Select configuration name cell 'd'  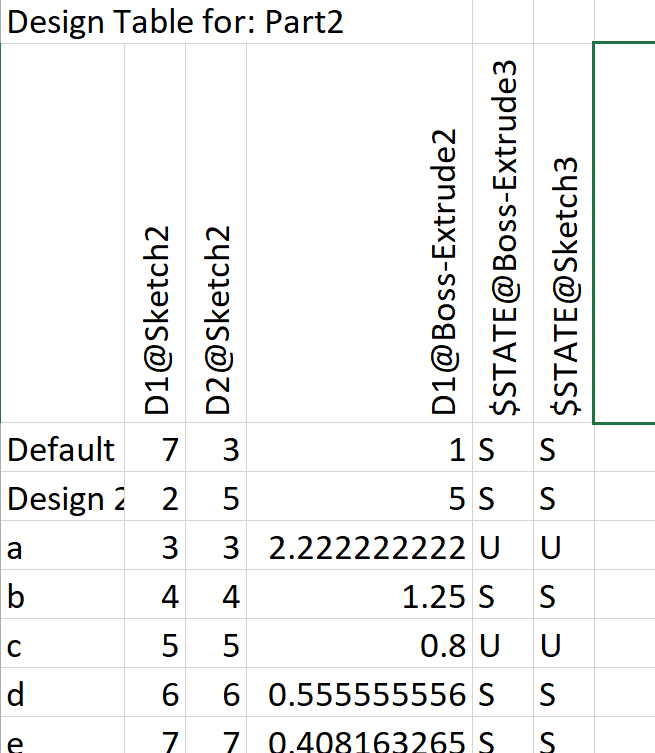(62, 692)
